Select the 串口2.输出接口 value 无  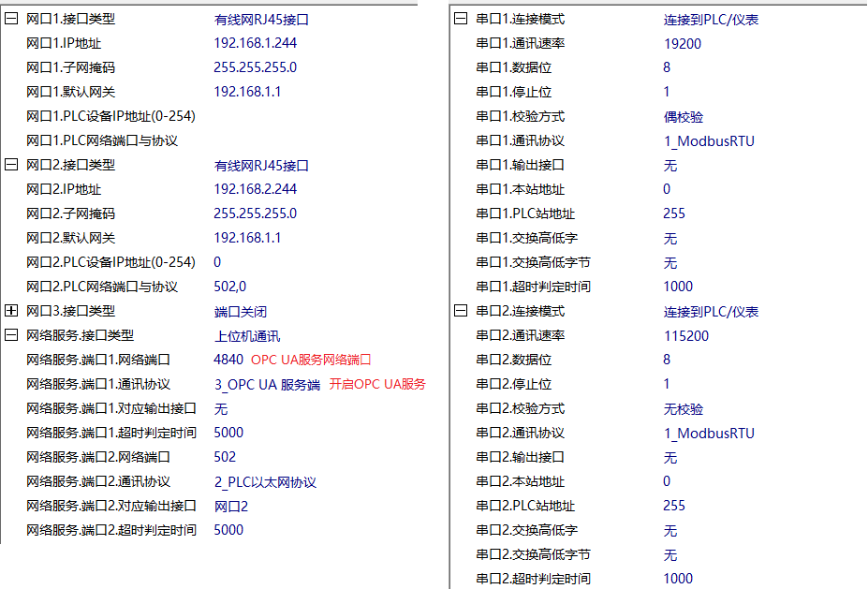click(x=670, y=458)
